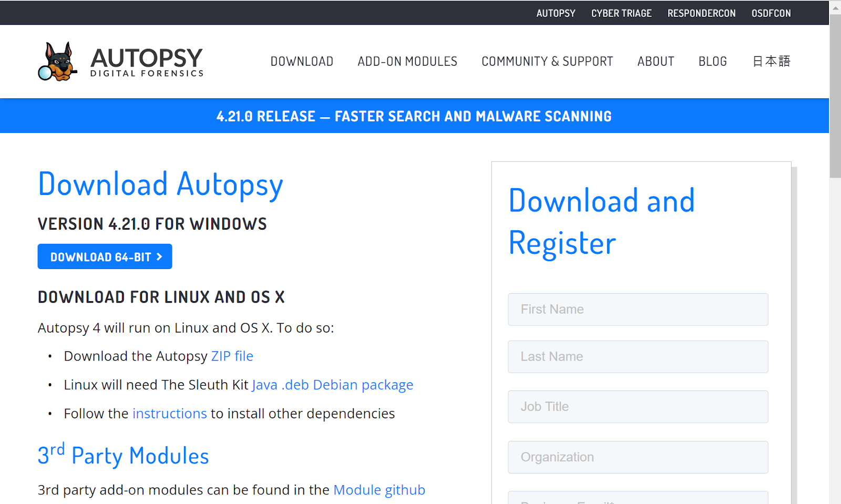Click the scrollbar up arrow
Screen dimensions: 841x504
coord(835,8)
